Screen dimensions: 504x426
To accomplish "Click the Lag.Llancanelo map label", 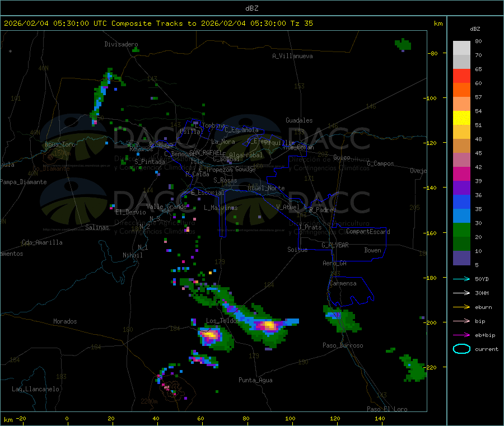I will [x=36, y=389].
